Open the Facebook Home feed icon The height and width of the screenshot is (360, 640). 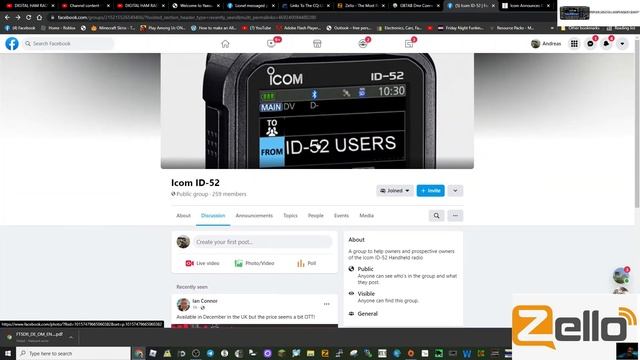point(225,44)
